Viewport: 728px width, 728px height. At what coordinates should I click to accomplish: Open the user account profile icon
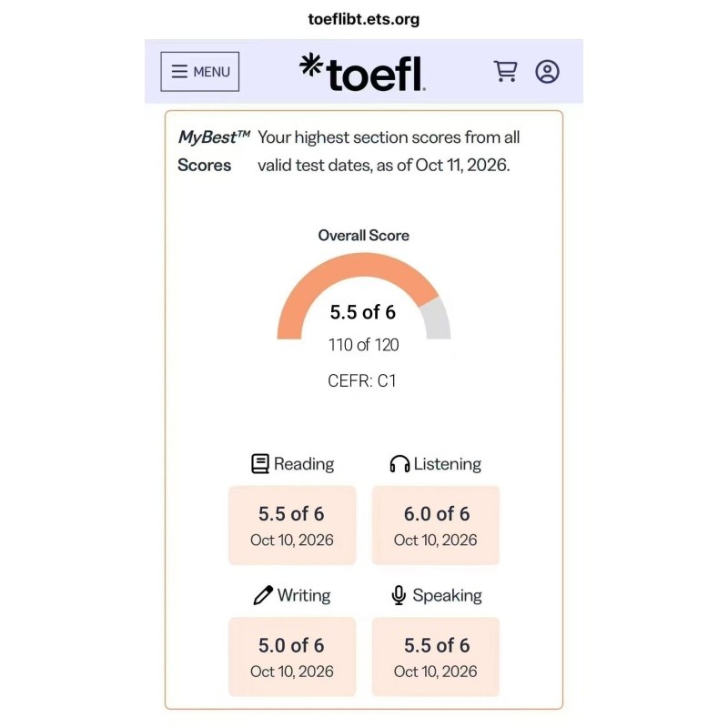[548, 72]
